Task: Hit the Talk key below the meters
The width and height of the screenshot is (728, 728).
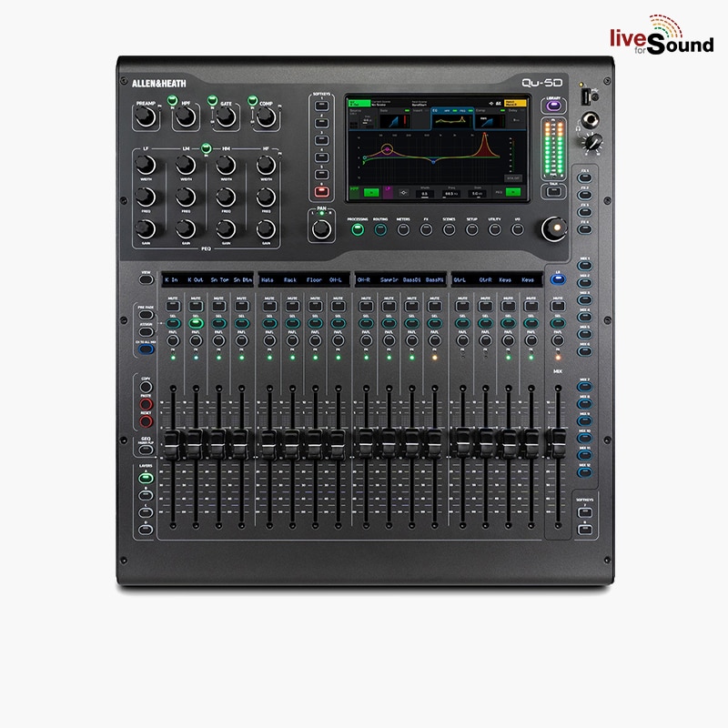Action: (553, 191)
